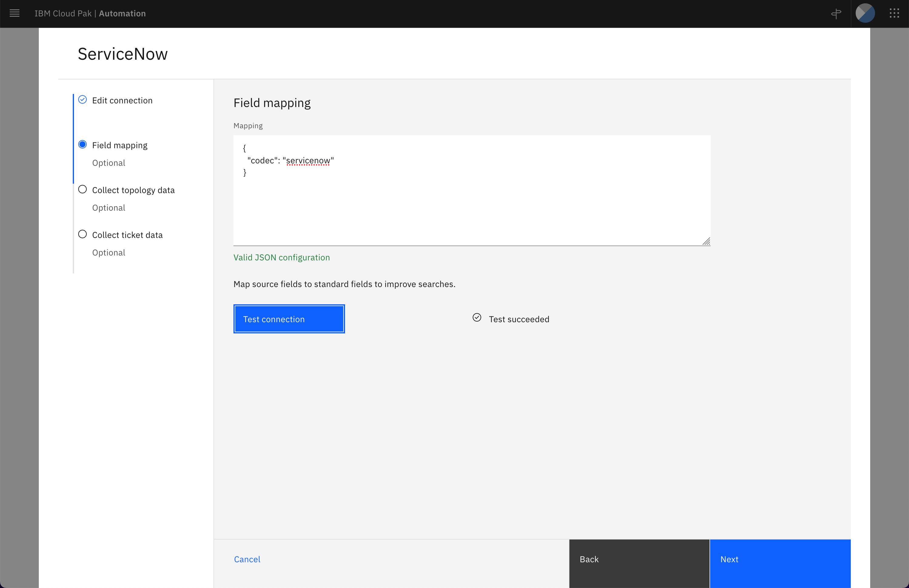Click the guided tours signpost icon
The image size is (909, 588).
click(x=836, y=14)
